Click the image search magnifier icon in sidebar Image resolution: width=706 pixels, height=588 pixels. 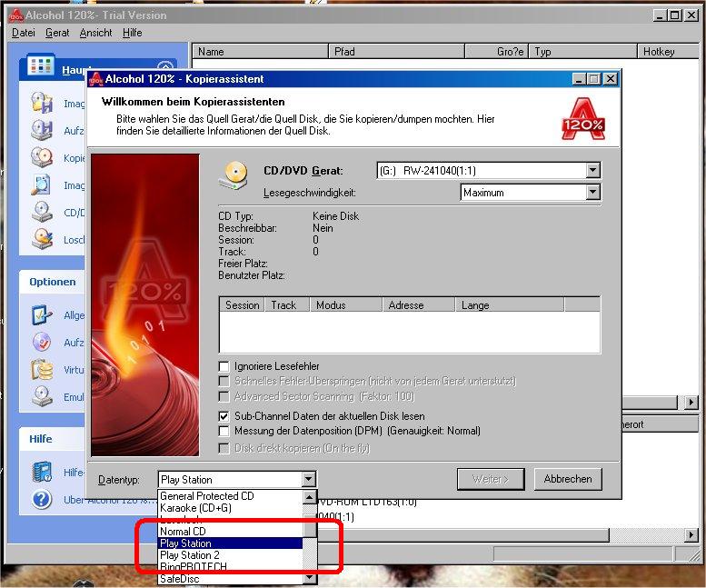pyautogui.click(x=42, y=184)
